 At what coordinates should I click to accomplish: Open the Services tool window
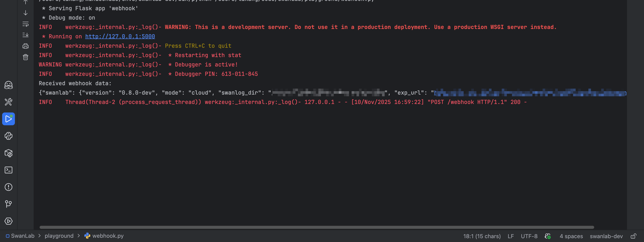coord(9,221)
